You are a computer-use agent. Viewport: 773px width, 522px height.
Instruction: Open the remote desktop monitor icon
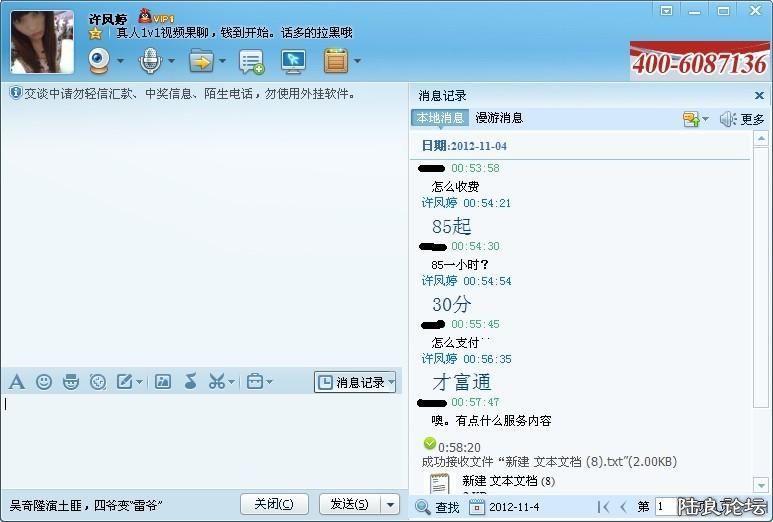point(292,61)
